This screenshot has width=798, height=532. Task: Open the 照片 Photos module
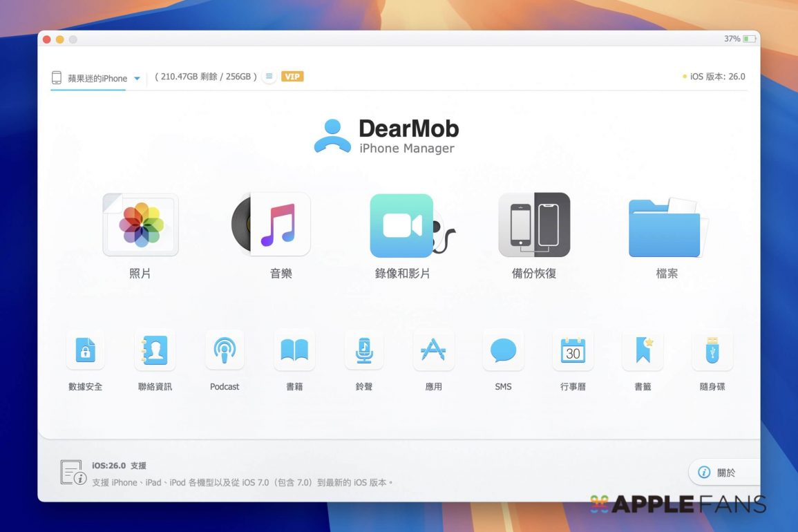click(140, 225)
